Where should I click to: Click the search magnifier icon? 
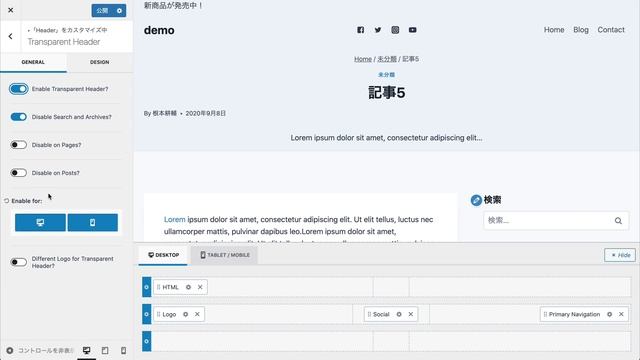(618, 221)
